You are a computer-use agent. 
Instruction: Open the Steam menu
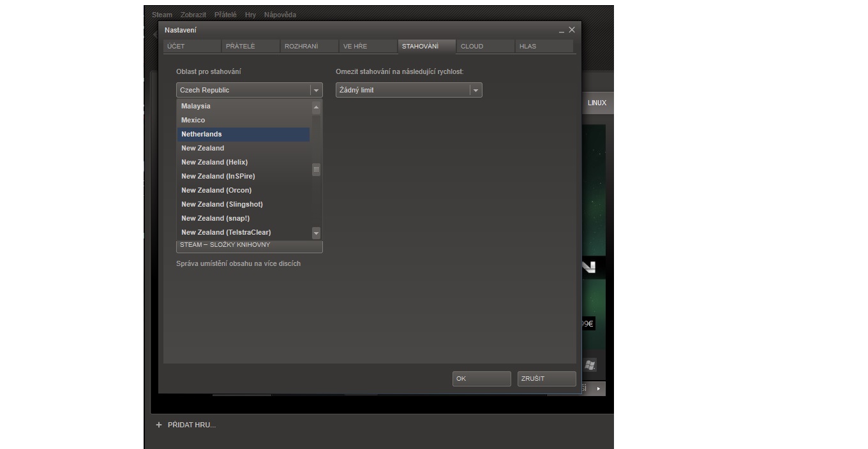pos(162,15)
